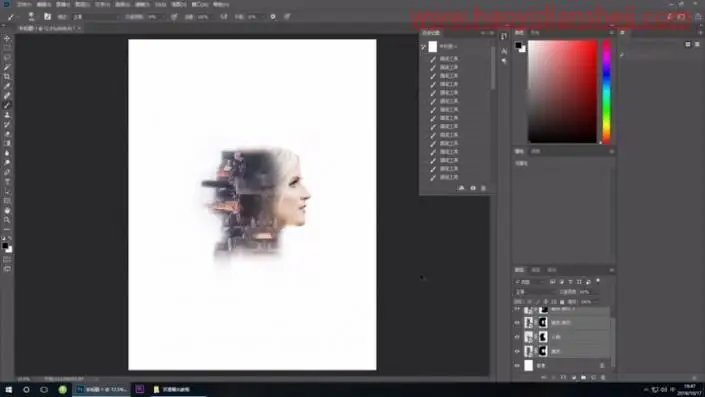705x397 pixels.
Task: Select the Pen tool
Action: 7,172
